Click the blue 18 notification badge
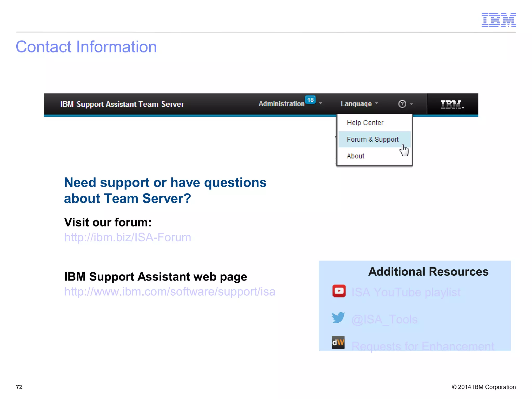 coord(310,100)
